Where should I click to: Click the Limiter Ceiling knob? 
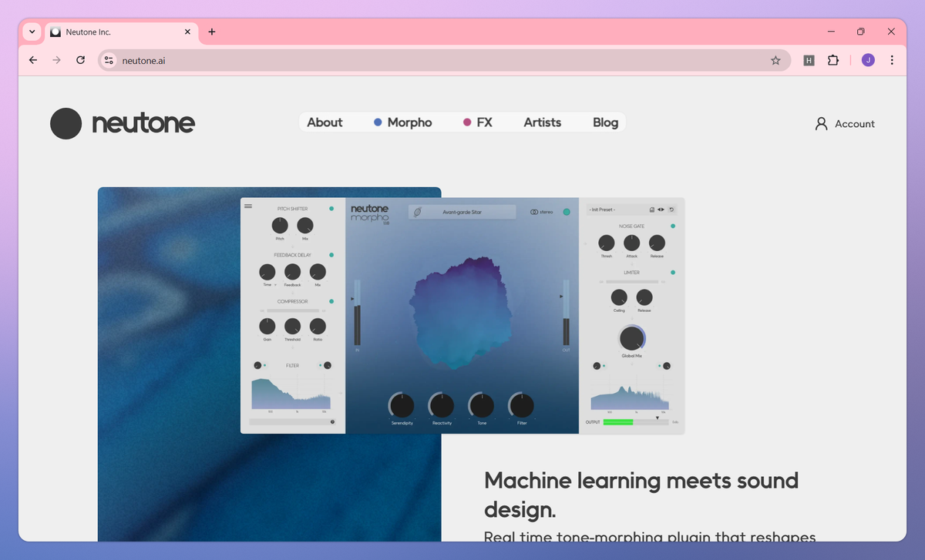tap(619, 297)
